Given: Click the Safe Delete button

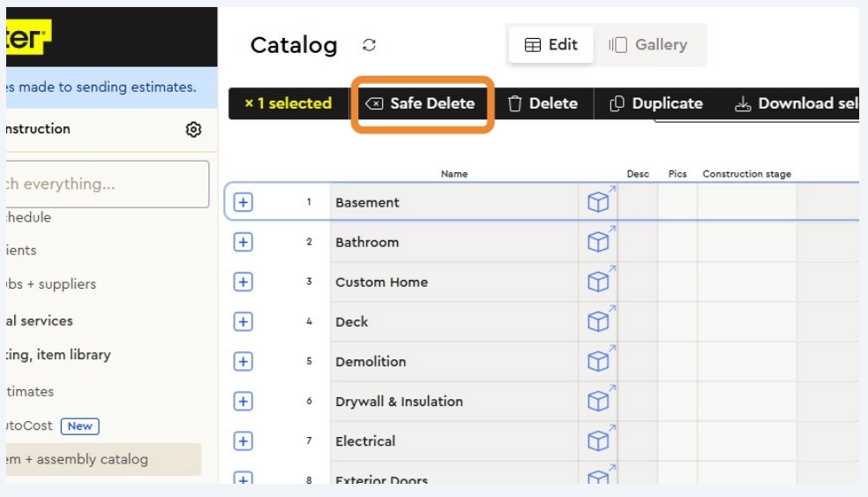Looking at the screenshot, I should click(421, 103).
